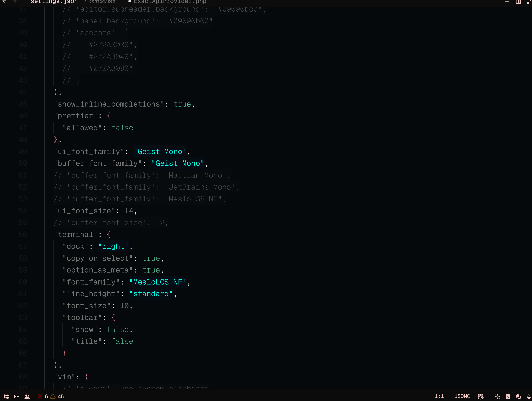
Task: Click the "standard" line_height value
Action: point(151,294)
